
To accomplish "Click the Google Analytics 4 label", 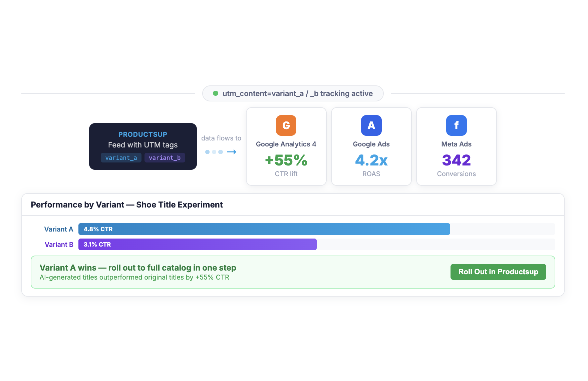I will point(286,144).
